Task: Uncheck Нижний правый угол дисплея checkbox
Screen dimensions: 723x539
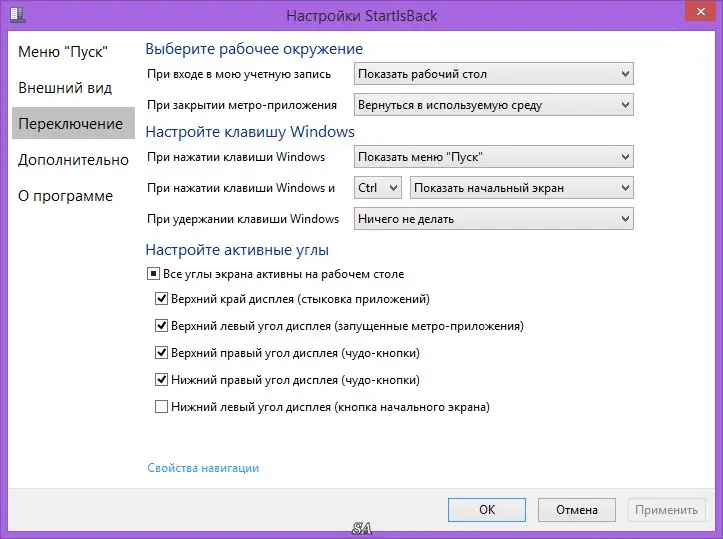Action: 161,380
